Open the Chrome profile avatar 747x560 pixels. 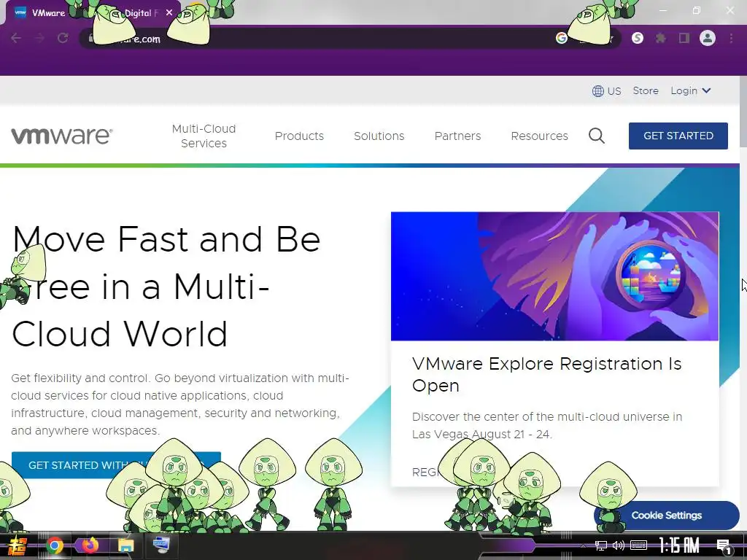(x=708, y=38)
